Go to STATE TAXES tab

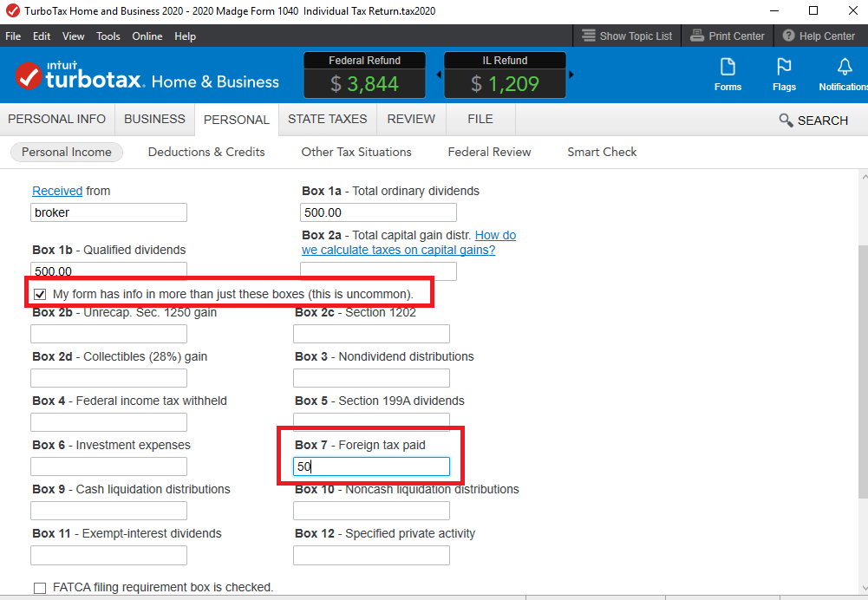pos(327,119)
